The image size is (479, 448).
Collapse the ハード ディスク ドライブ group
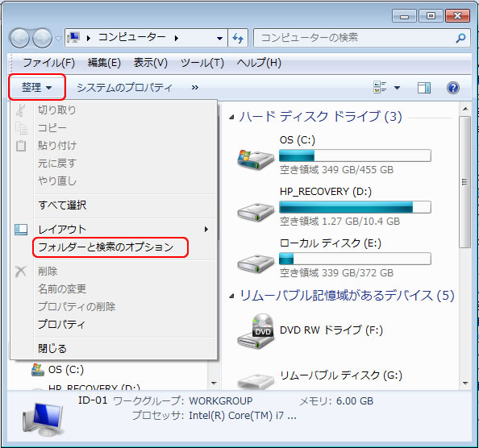click(232, 117)
